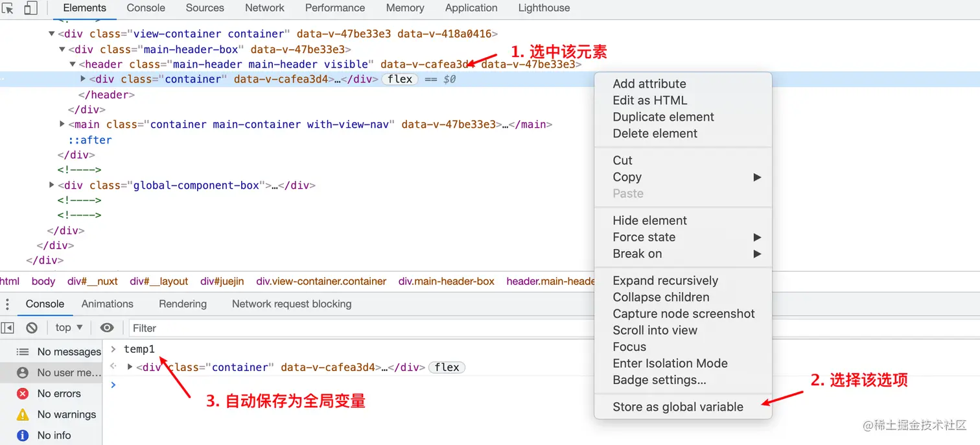Open the Memory tab
The height and width of the screenshot is (445, 980).
point(405,8)
